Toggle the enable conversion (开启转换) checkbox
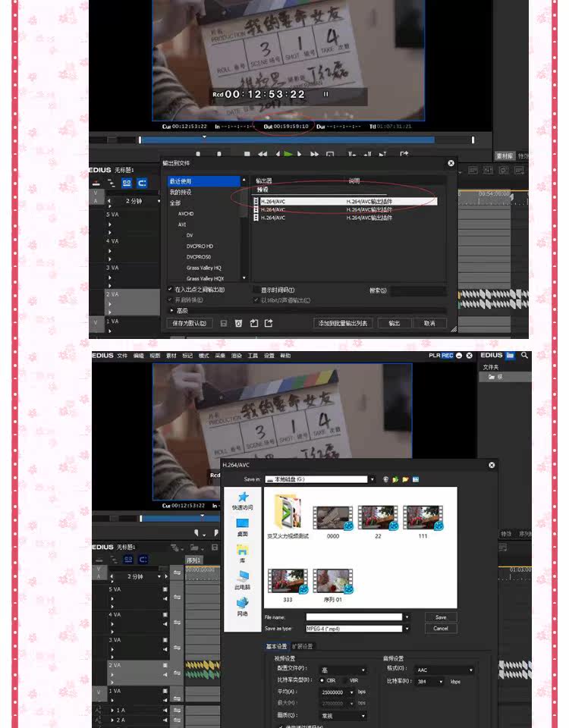The image size is (569, 728). tap(170, 300)
